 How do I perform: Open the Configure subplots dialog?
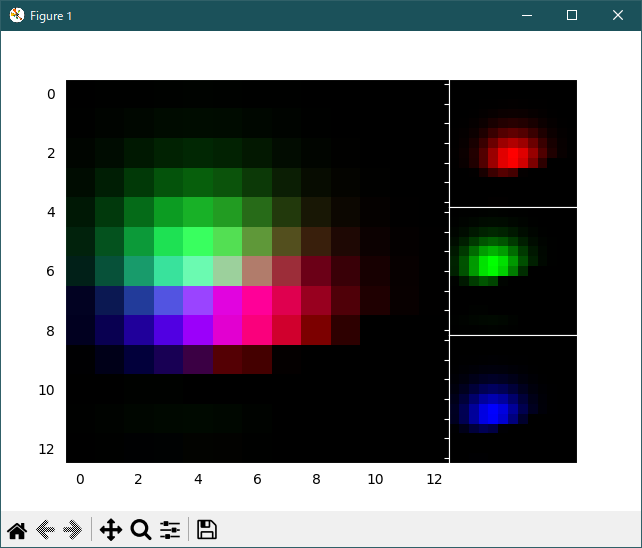tap(170, 530)
